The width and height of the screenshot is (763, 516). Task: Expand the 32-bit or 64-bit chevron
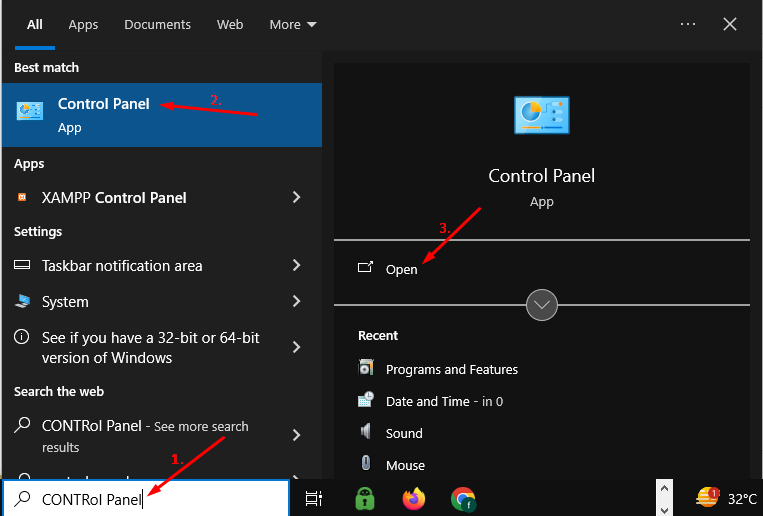click(296, 347)
